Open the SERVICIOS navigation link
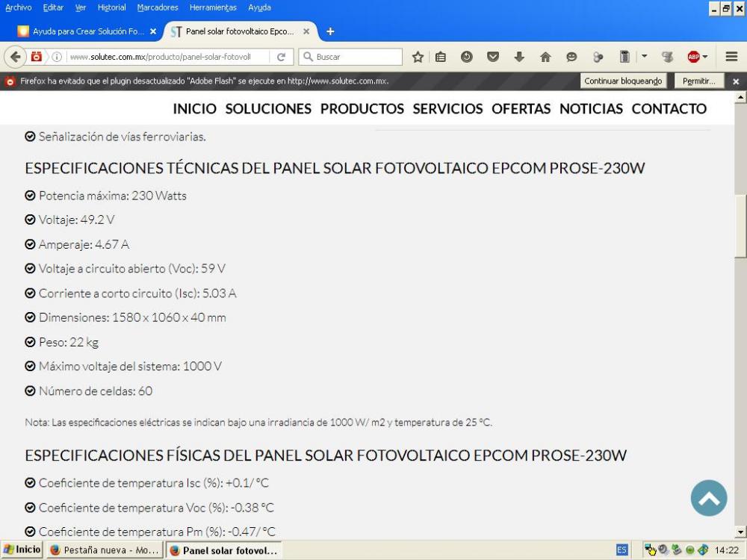Screen dimensions: 747x560 447,108
